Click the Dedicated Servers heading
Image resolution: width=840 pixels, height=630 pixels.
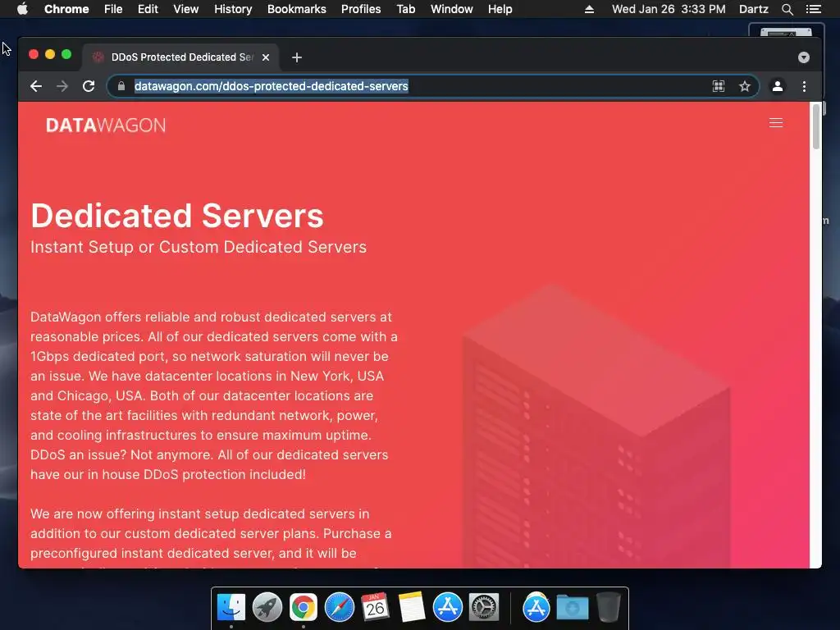(177, 216)
